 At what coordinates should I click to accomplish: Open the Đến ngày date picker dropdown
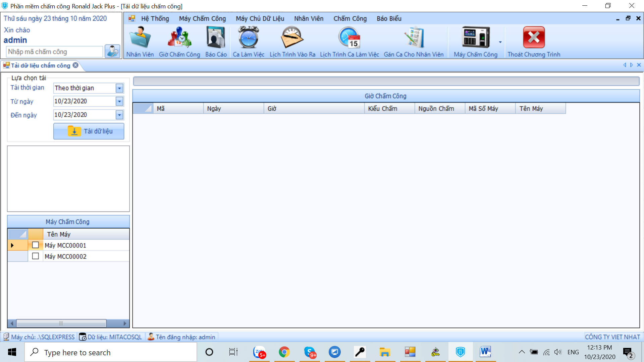pyautogui.click(x=119, y=115)
